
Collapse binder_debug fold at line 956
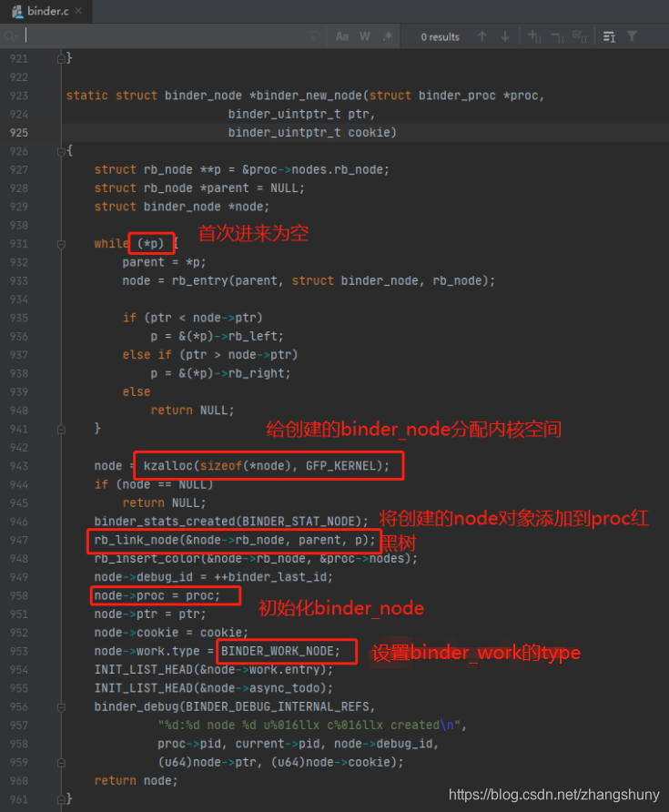point(61,707)
